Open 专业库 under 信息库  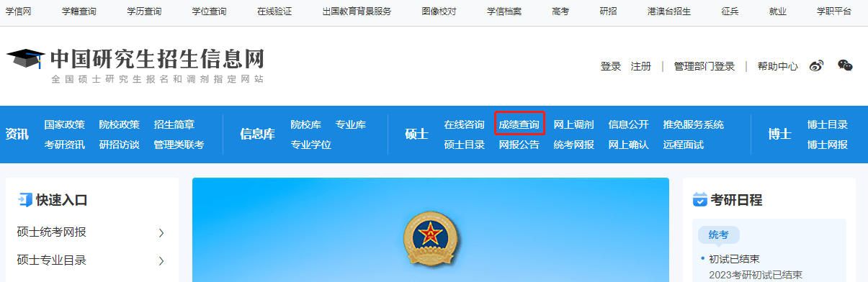pos(351,124)
